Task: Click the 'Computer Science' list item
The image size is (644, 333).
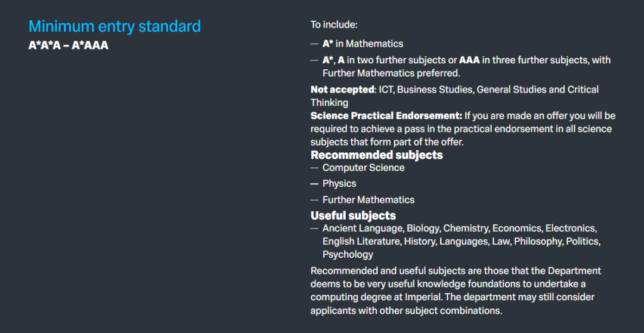Action: (364, 168)
